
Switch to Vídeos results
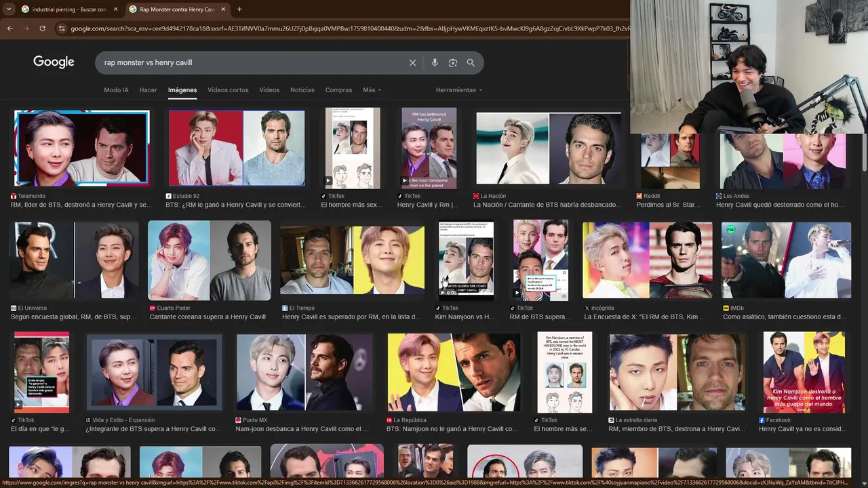(x=269, y=90)
